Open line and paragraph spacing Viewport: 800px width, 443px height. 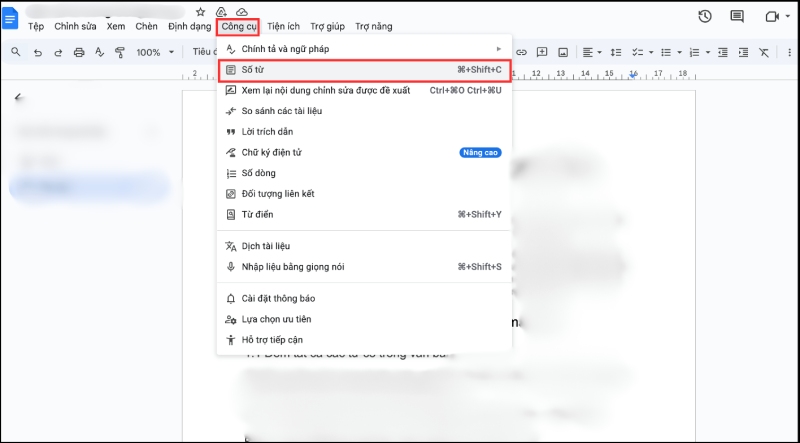click(616, 52)
